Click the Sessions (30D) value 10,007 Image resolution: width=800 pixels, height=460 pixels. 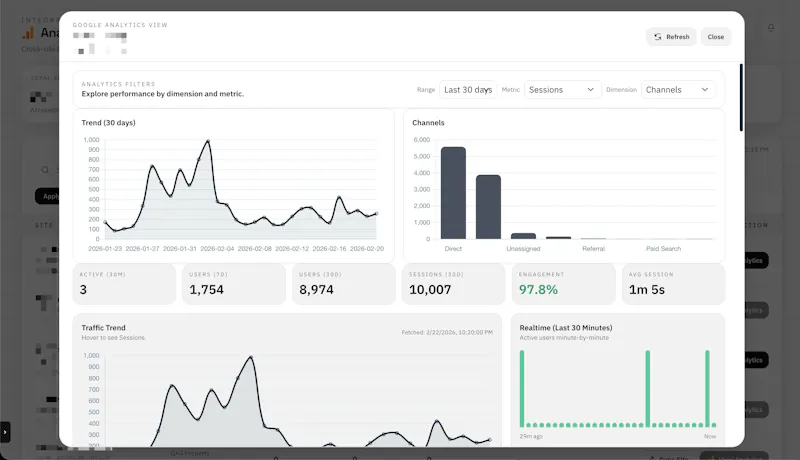click(x=430, y=290)
